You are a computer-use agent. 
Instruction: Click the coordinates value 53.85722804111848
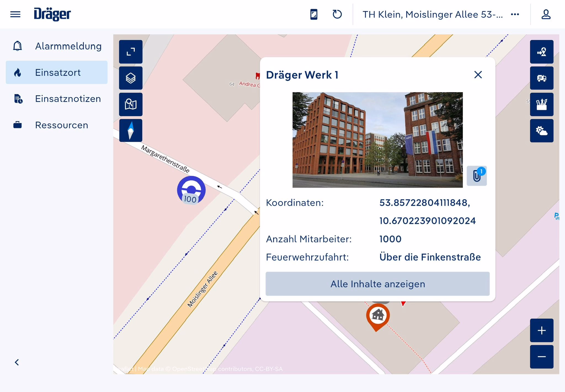pyautogui.click(x=425, y=203)
